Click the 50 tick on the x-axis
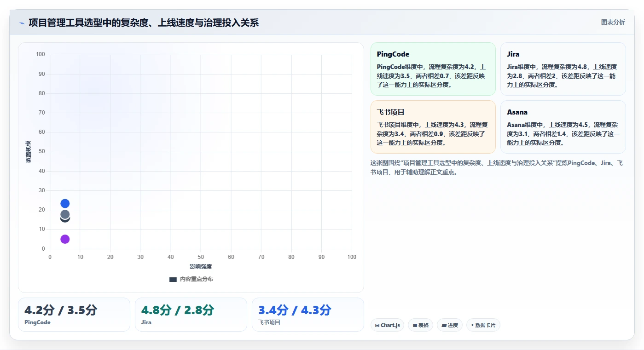This screenshot has width=644, height=350. point(201,257)
